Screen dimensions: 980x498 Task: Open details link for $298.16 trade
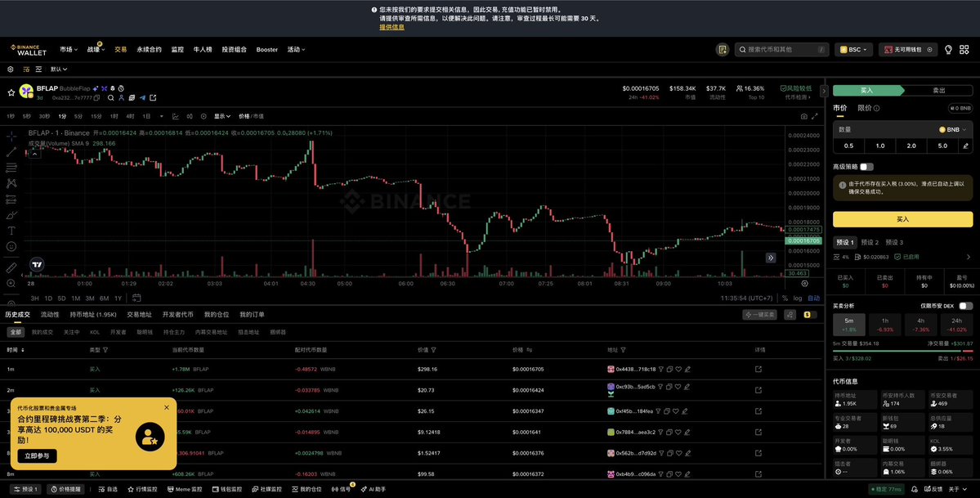[758, 369]
